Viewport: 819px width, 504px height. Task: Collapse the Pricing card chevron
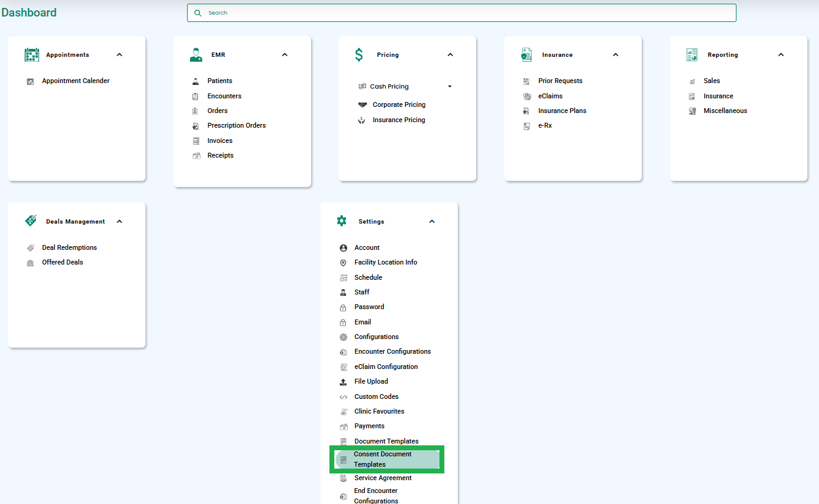click(450, 55)
